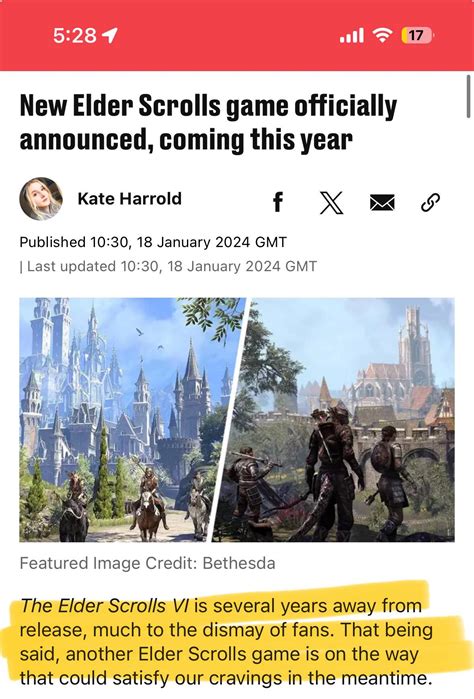The image size is (474, 699).
Task: Tap the New Elder Scrolls game headline
Action: pyautogui.click(x=208, y=123)
